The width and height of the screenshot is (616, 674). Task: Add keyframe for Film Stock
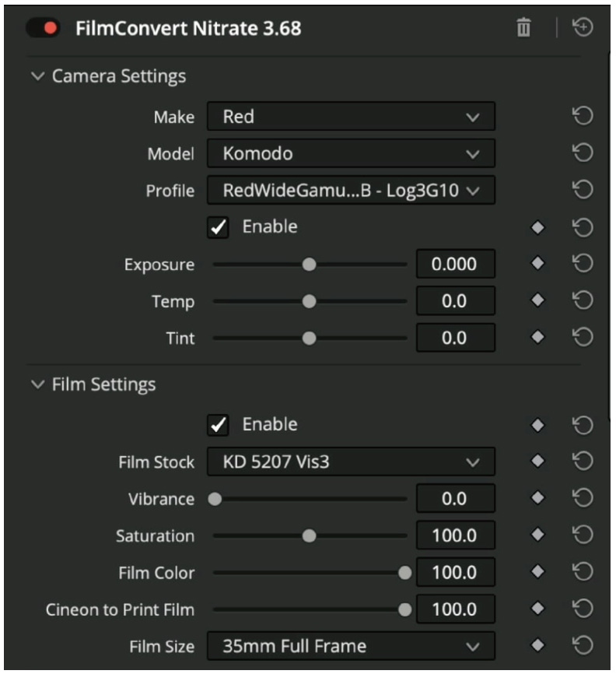537,462
